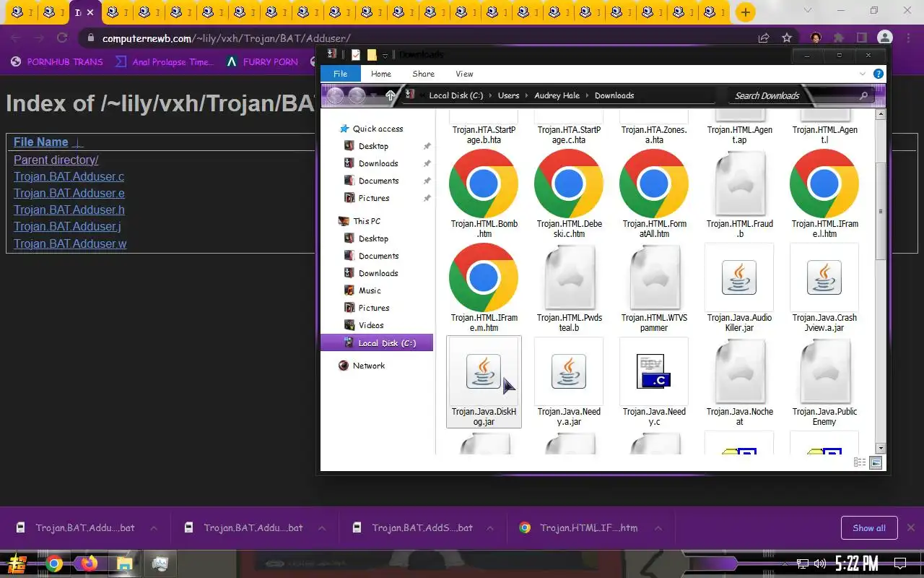The height and width of the screenshot is (578, 924).
Task: Bookmark this page with the star icon
Action: coord(787,38)
